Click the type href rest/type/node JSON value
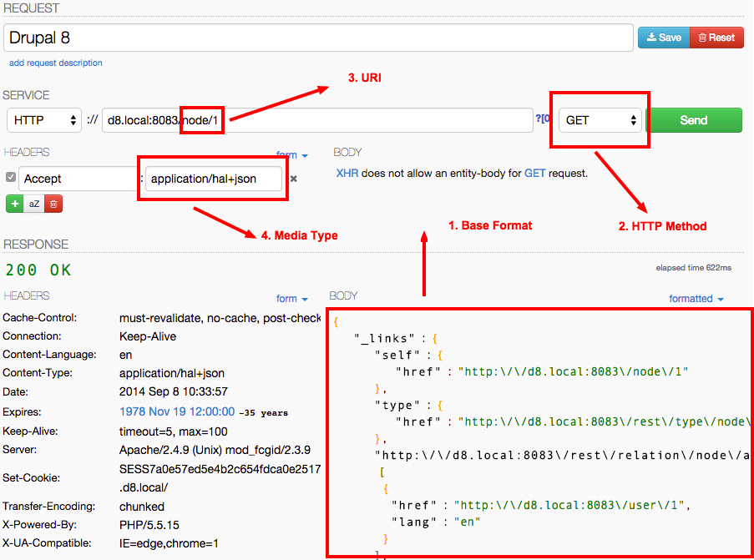This screenshot has height=560, width=754. click(604, 421)
